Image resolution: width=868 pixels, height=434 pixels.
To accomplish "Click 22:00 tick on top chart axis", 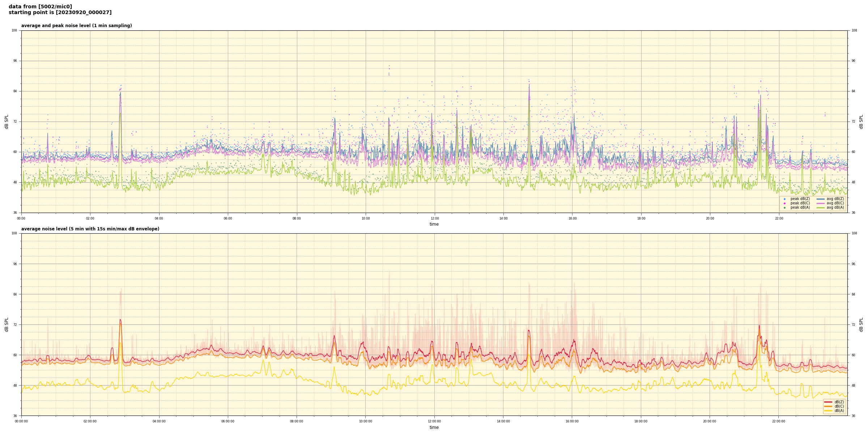I will pos(779,218).
